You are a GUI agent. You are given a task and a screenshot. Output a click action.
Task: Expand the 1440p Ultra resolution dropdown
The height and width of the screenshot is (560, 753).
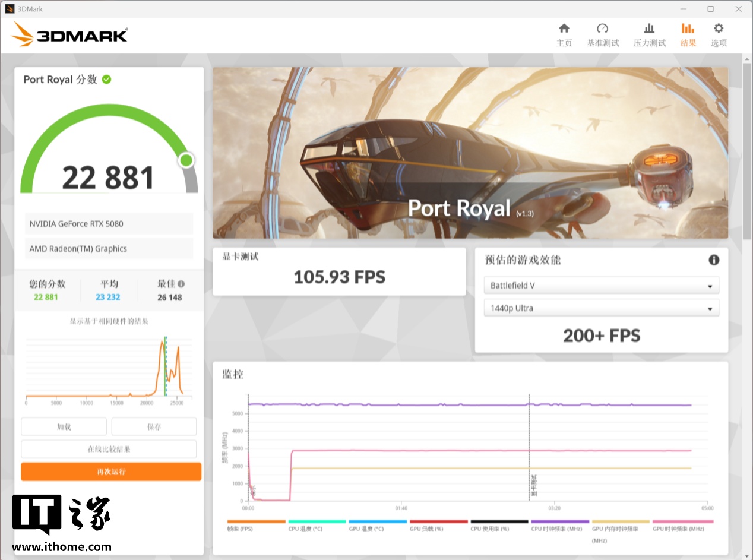pyautogui.click(x=601, y=308)
